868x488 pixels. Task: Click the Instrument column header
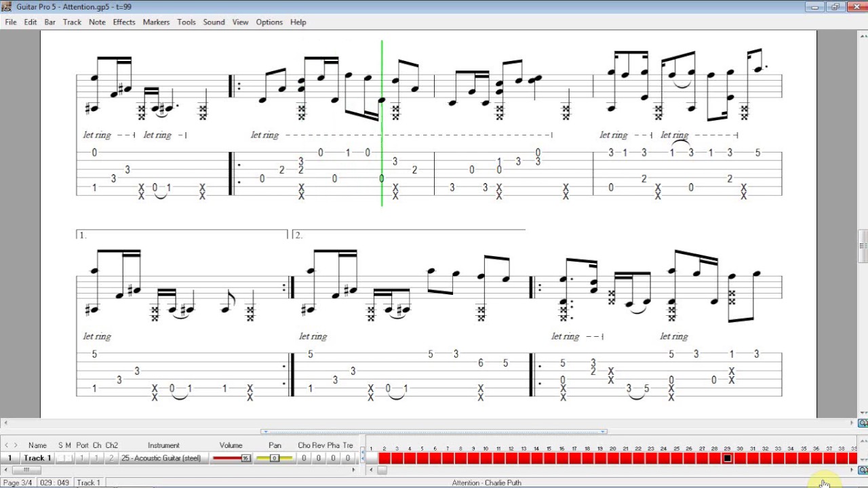point(163,445)
